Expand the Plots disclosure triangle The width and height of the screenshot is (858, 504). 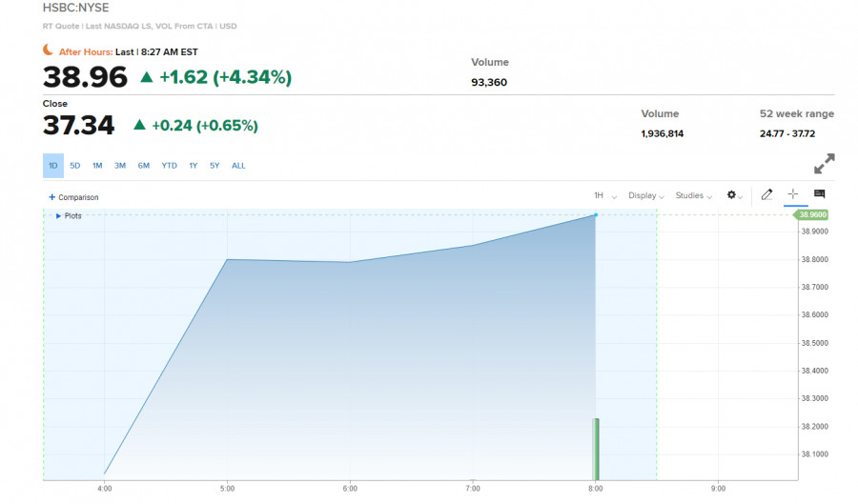[58, 216]
